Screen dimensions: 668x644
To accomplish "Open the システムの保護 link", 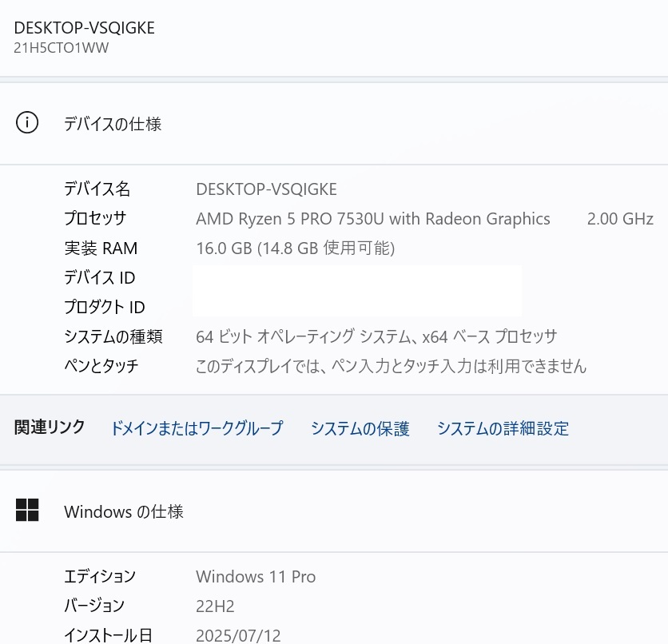I will (x=360, y=428).
